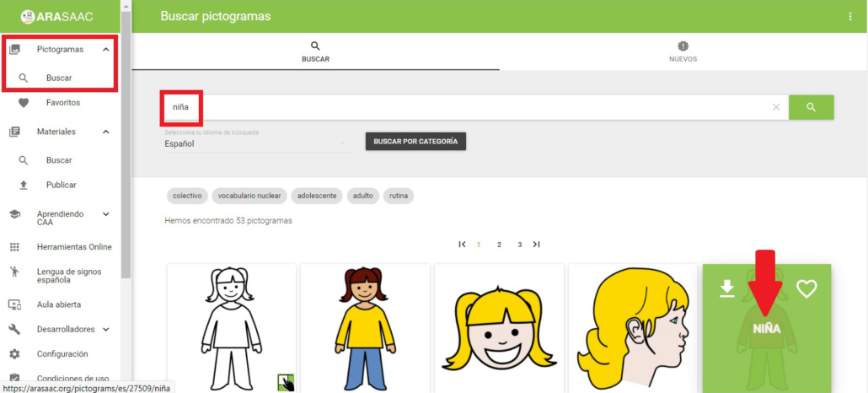Open the outline girl pictogram
The image size is (868, 393).
[232, 328]
